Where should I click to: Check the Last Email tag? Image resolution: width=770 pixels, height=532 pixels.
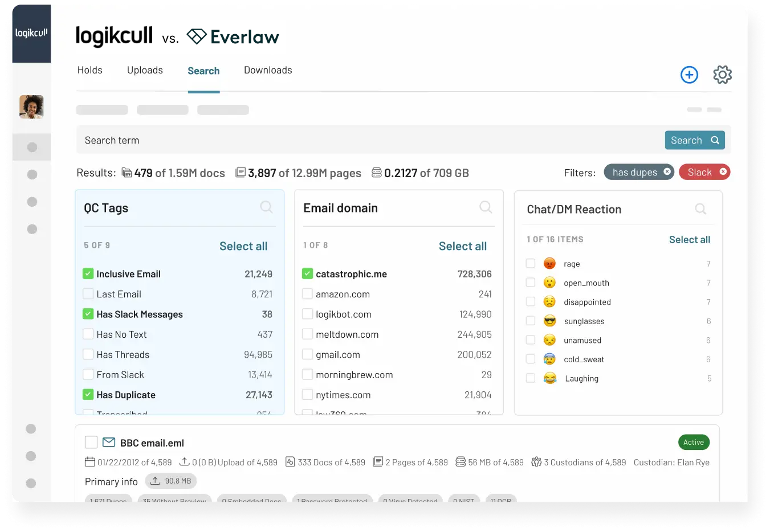88,294
